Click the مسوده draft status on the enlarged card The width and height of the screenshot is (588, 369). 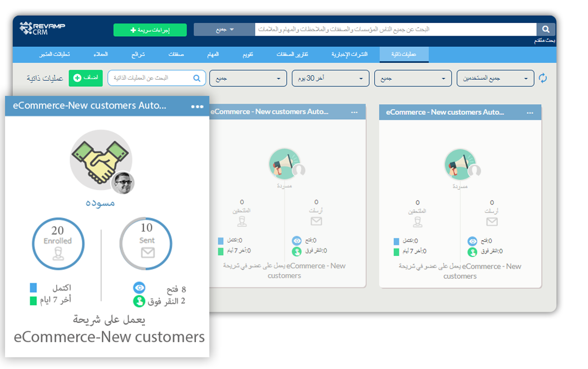click(x=100, y=202)
